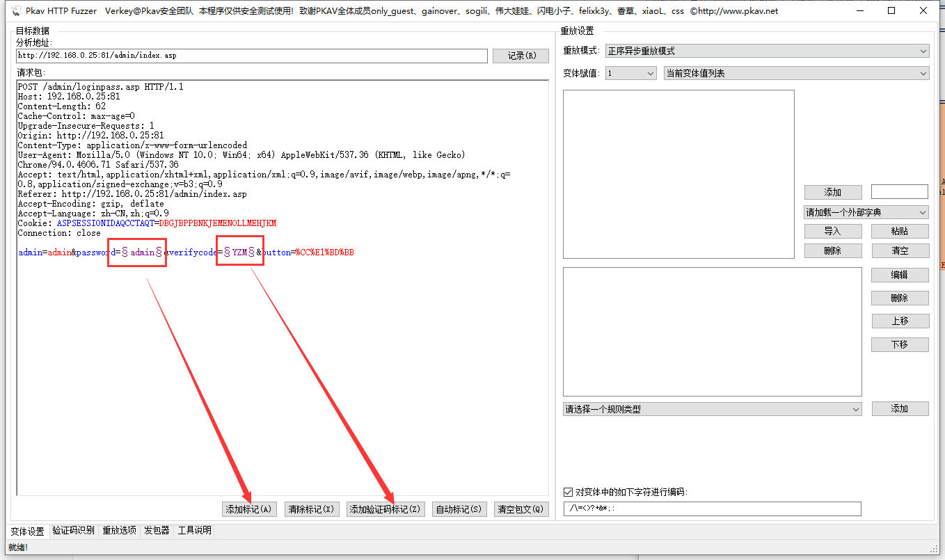Click 清空包文(Q) to empty the request packet
Viewport: 945px width, 560px height.
521,509
